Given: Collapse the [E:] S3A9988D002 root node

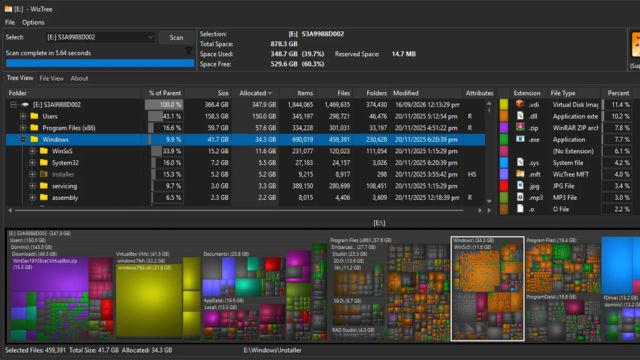Looking at the screenshot, I should [13, 104].
